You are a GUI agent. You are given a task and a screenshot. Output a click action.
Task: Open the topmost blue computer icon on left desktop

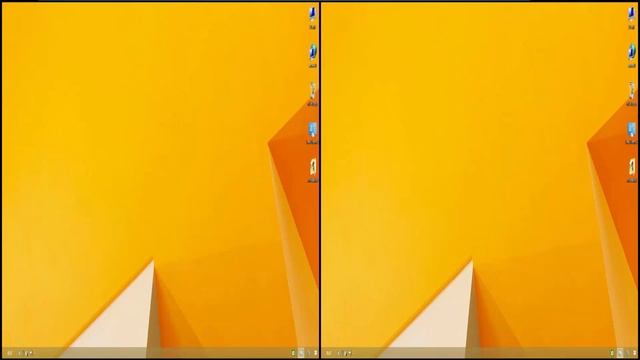point(313,14)
